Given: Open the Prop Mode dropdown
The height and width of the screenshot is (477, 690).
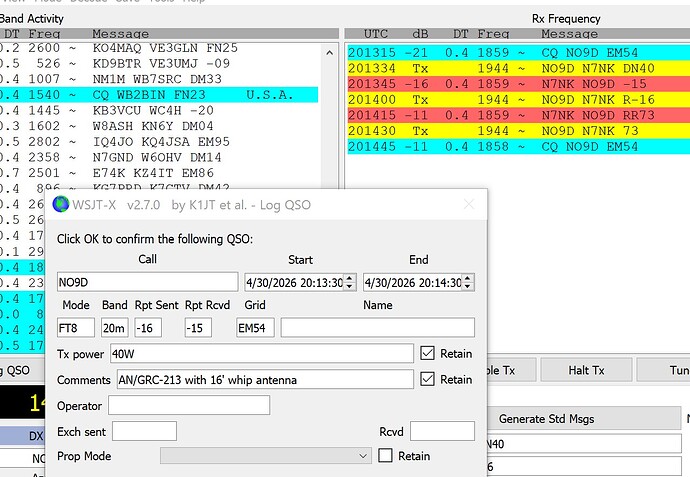Looking at the screenshot, I should tap(266, 456).
